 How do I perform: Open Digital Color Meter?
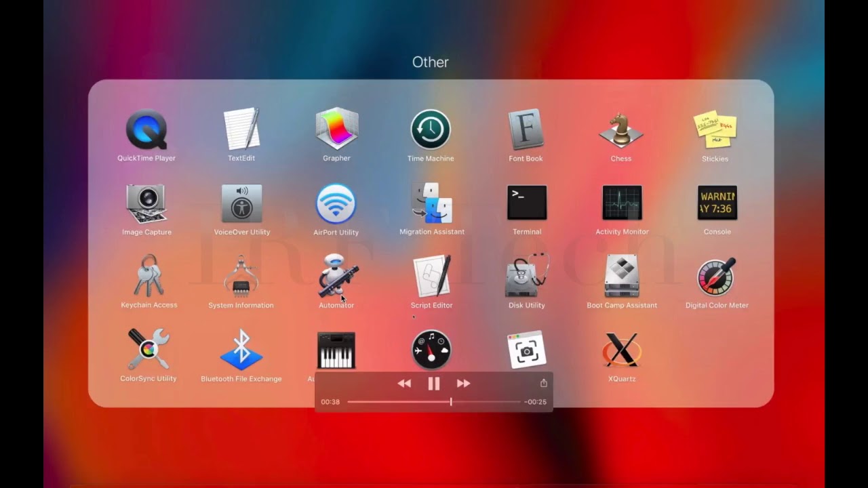pos(717,276)
